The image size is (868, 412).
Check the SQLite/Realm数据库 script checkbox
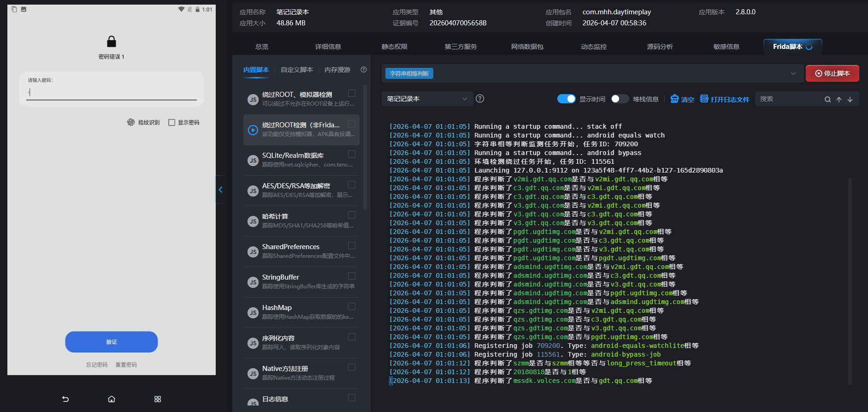click(352, 154)
